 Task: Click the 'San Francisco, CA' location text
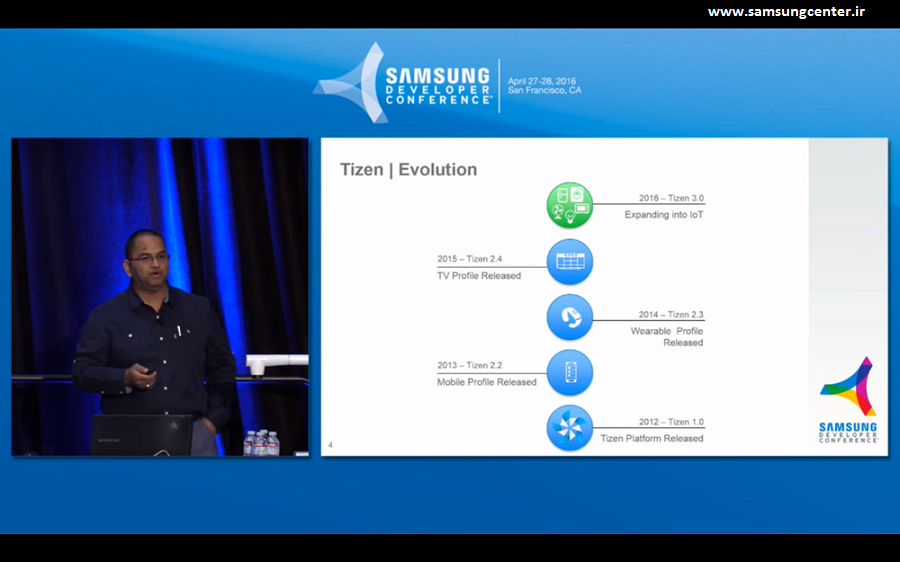tap(545, 90)
